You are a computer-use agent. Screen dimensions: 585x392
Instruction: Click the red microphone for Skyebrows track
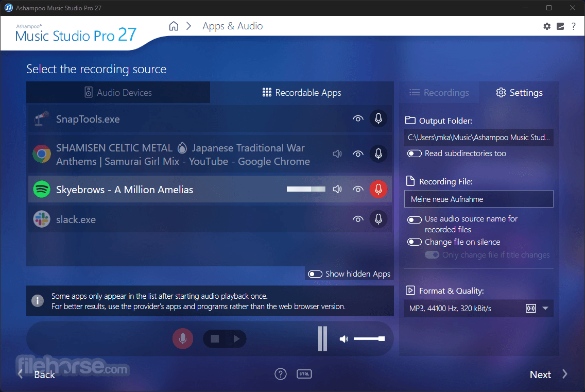[378, 189]
